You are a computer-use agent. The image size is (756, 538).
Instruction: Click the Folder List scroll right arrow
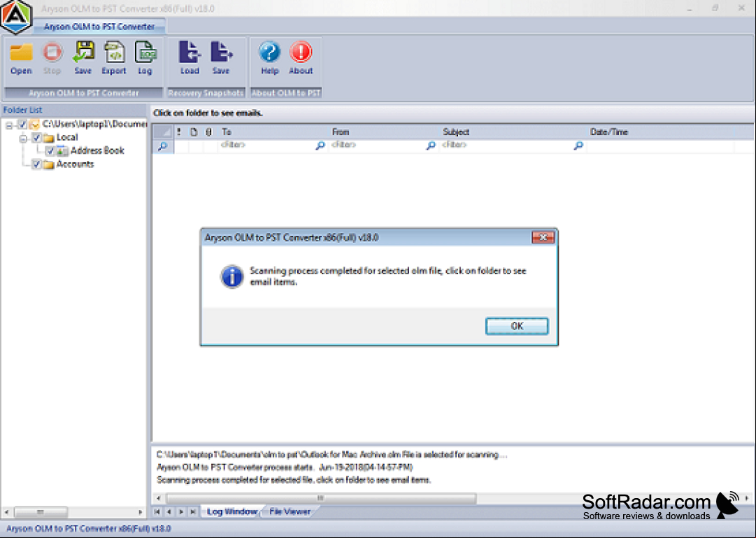[x=141, y=512]
